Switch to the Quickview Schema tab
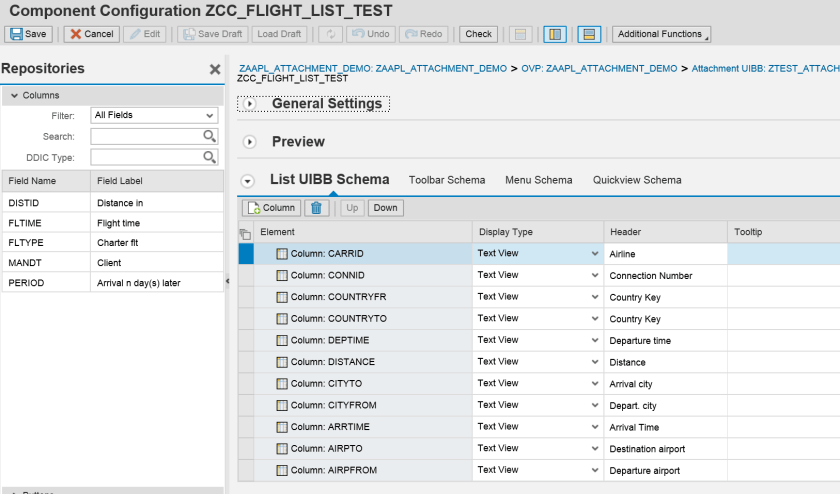 tap(637, 180)
